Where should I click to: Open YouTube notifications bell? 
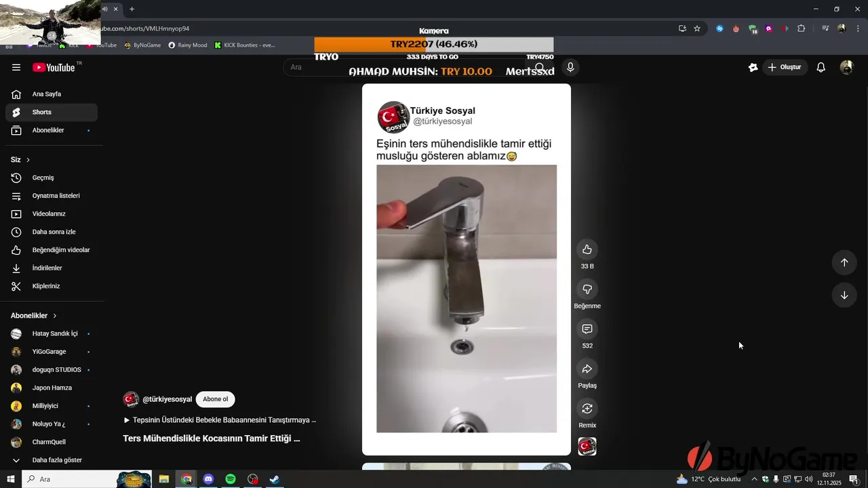coord(821,67)
